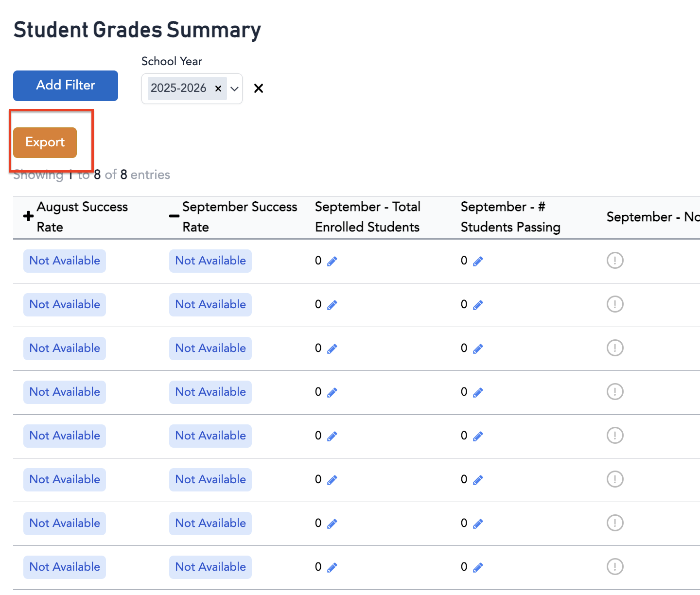This screenshot has height=595, width=700.
Task: Edit first row September Total Enrolled pencil
Action: (x=332, y=262)
